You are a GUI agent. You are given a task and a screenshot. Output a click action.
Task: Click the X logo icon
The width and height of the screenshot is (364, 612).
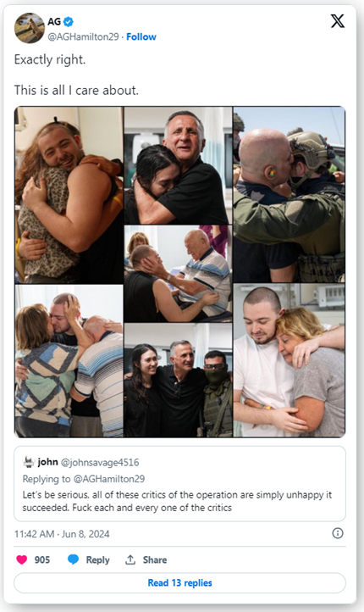pyautogui.click(x=338, y=21)
